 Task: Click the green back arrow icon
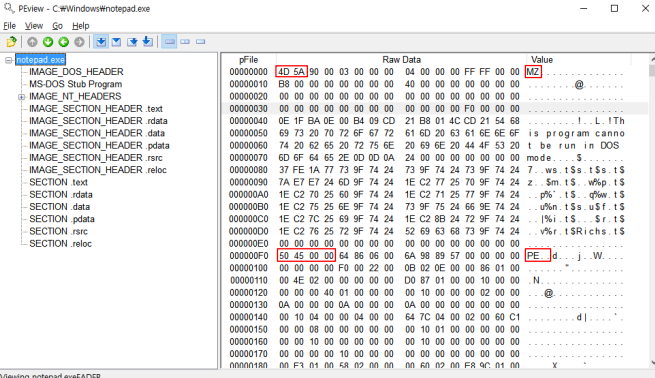63,42
